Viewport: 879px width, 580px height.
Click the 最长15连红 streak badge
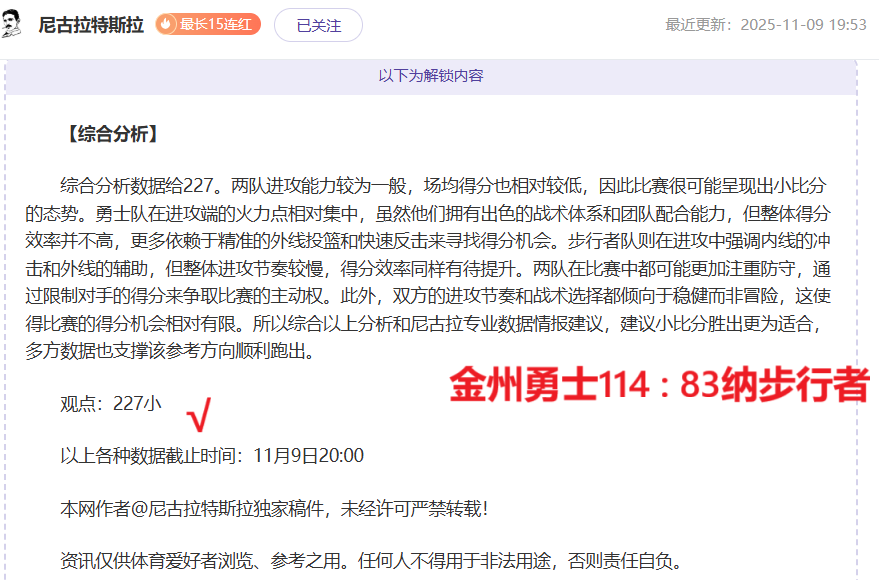point(208,25)
